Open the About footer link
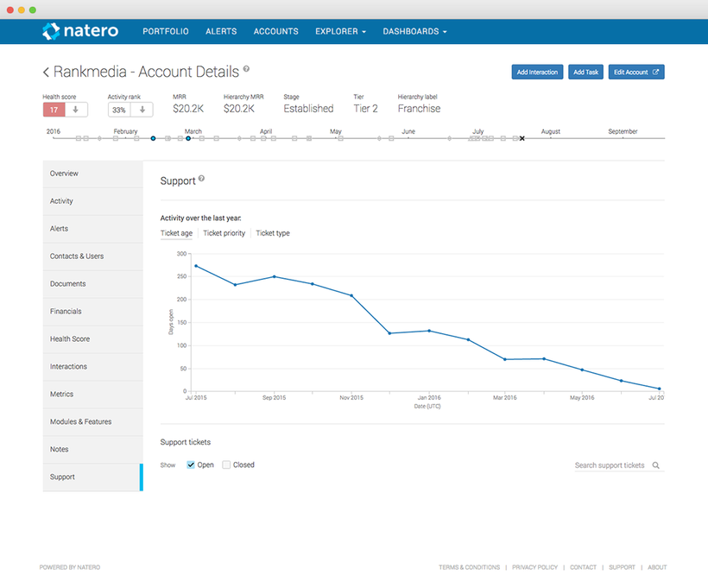Viewport: 708px width, 588px height. 657,567
